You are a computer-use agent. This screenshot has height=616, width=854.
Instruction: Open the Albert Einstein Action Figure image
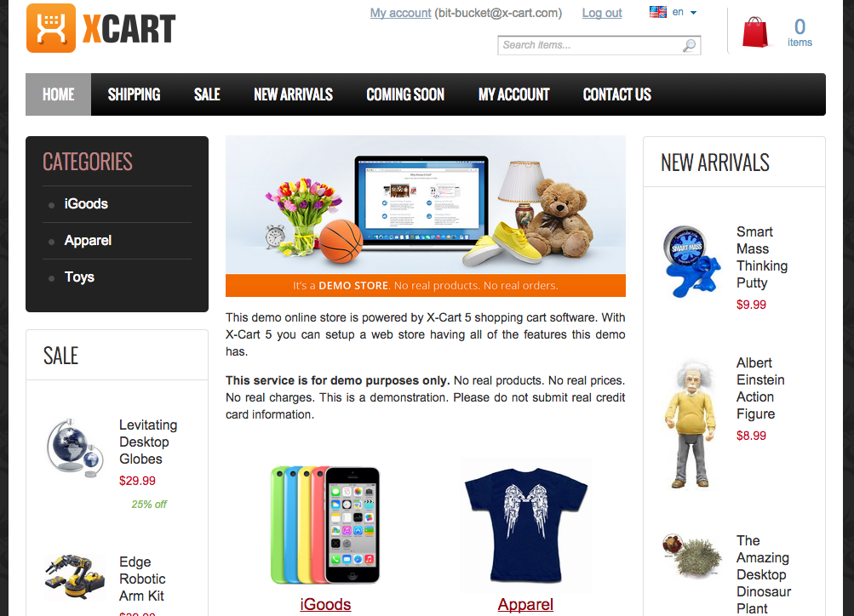click(x=691, y=425)
